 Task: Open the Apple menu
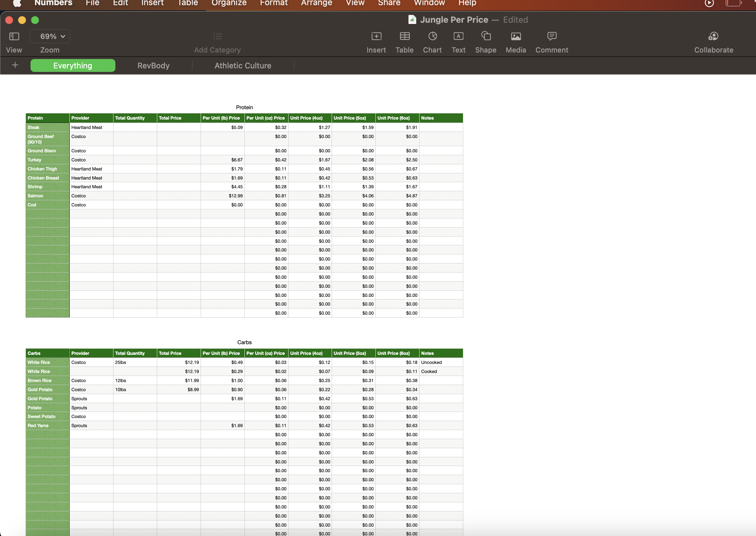tap(17, 3)
